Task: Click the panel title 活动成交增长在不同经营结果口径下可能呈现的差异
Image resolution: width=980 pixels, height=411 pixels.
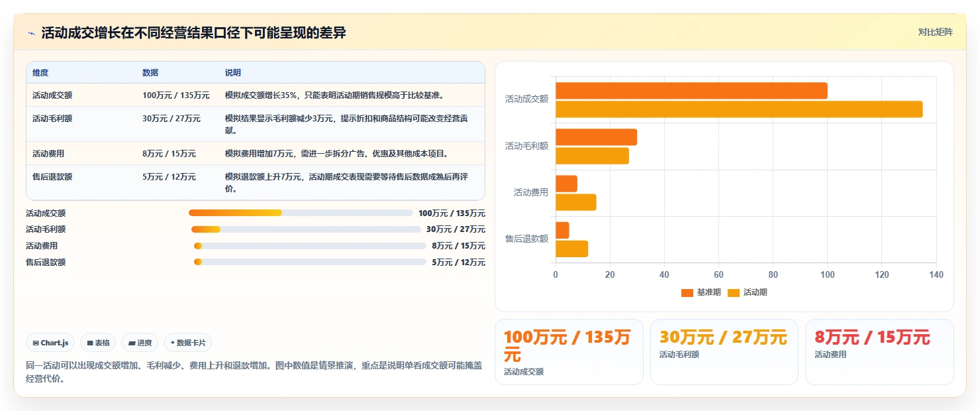Action: 194,33
